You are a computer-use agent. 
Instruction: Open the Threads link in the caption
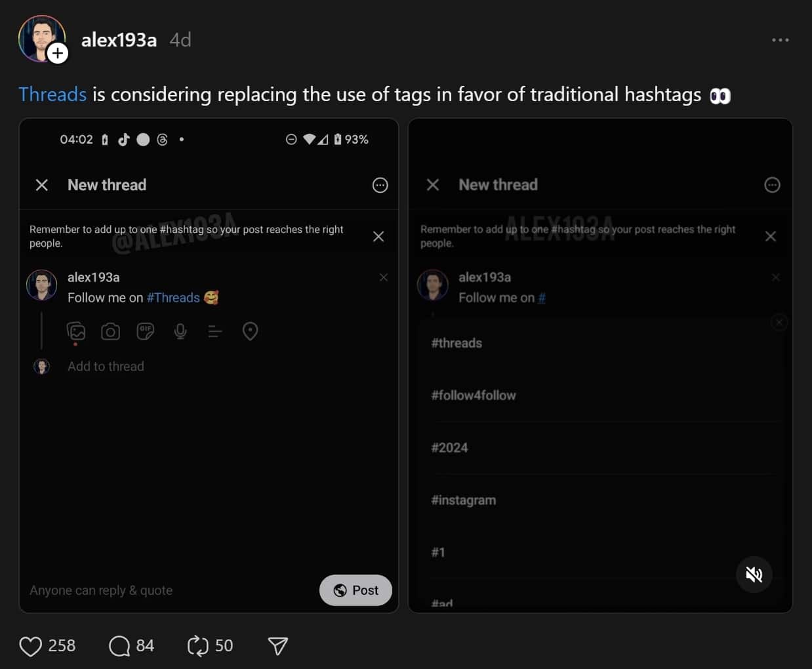[x=52, y=94]
